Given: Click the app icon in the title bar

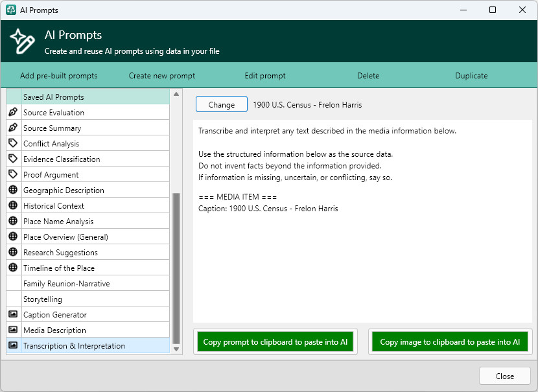Looking at the screenshot, I should tap(11, 10).
